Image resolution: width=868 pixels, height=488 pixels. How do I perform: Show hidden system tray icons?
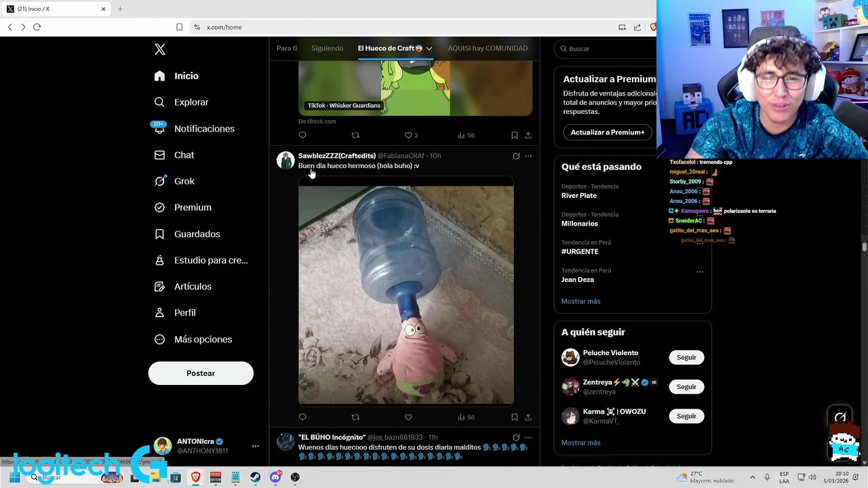[752, 477]
